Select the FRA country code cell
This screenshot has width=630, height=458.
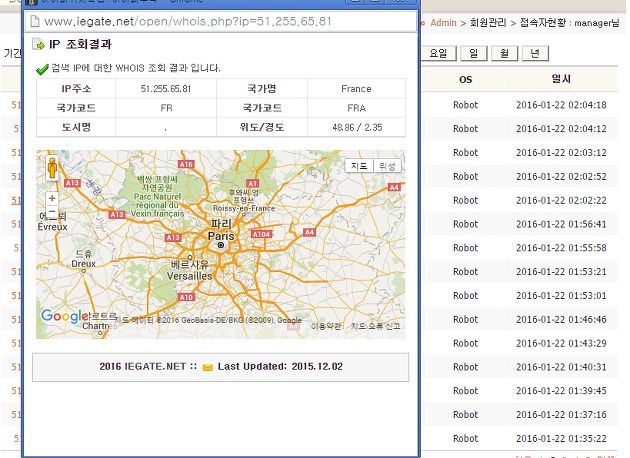coord(356,108)
